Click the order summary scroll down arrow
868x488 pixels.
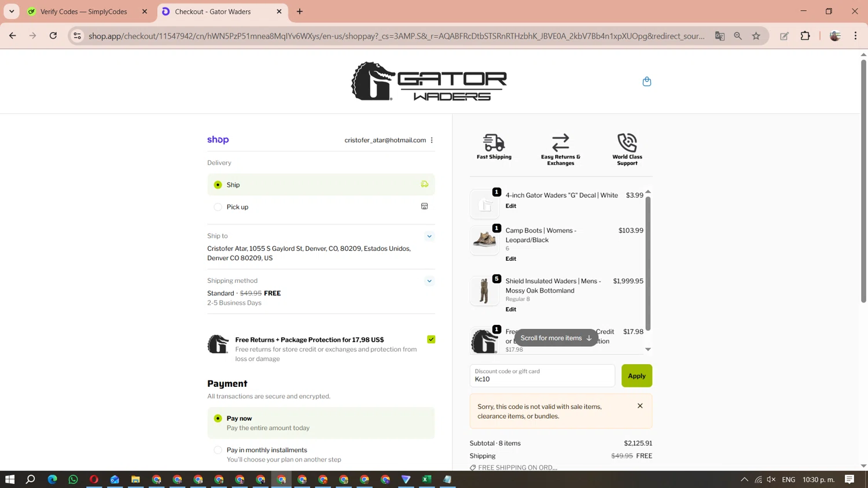click(x=648, y=349)
